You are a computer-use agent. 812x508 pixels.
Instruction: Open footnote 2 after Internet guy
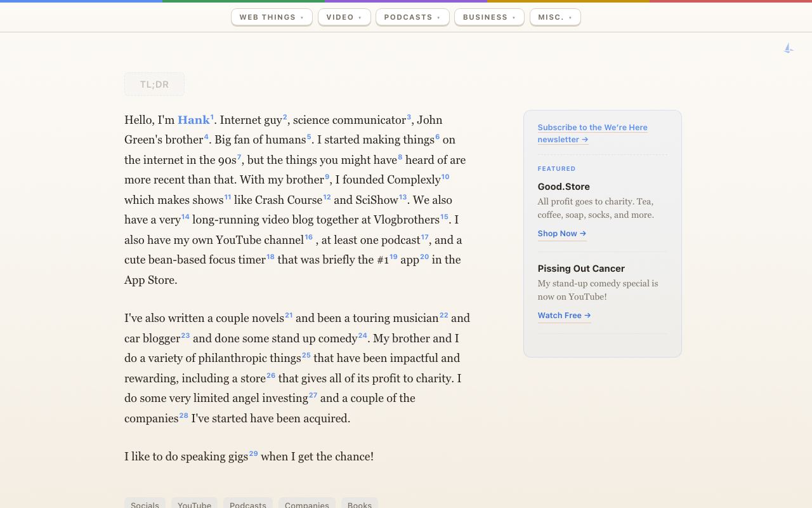285,117
